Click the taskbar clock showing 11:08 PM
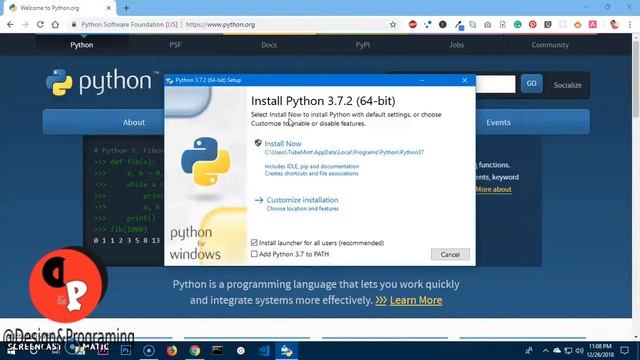 pyautogui.click(x=600, y=351)
